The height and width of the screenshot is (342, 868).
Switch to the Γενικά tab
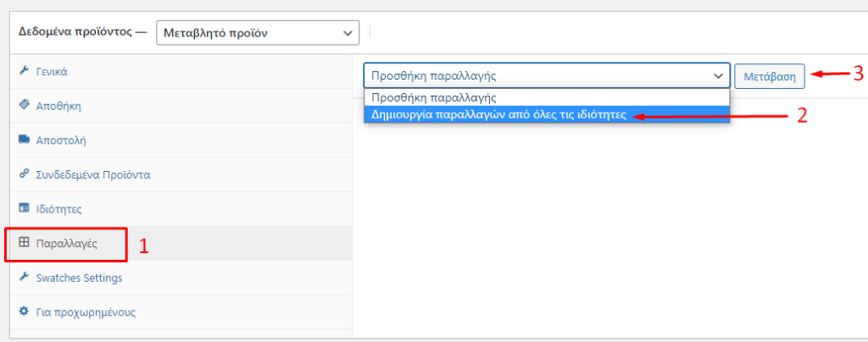click(52, 72)
